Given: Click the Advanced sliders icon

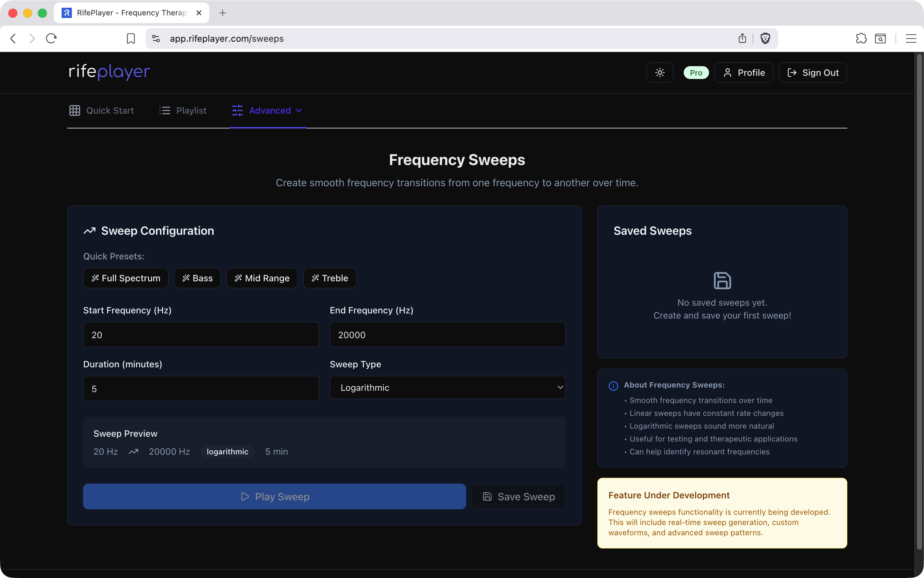Looking at the screenshot, I should [x=237, y=110].
